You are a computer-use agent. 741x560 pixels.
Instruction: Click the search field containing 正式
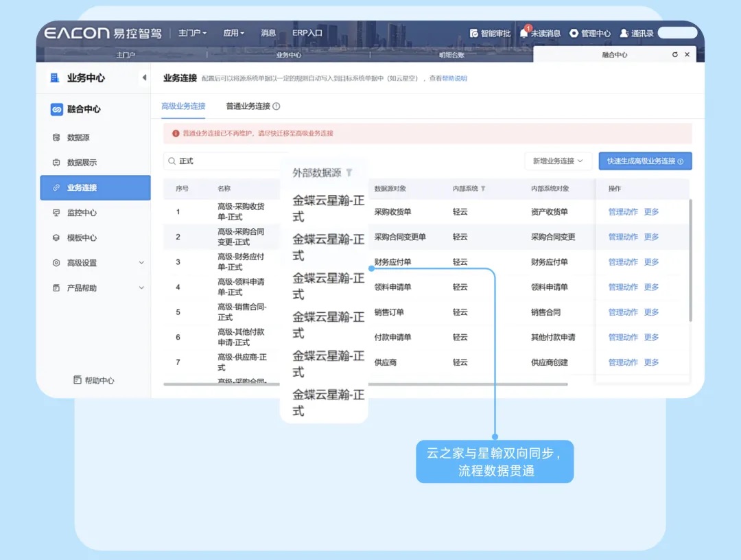pyautogui.click(x=226, y=161)
